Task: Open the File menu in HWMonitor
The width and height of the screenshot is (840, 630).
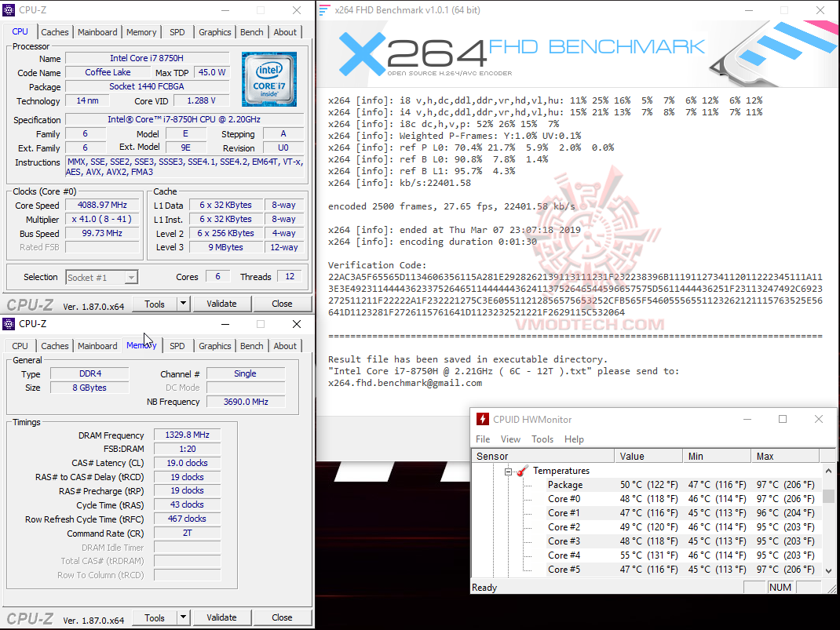Action: pyautogui.click(x=483, y=439)
